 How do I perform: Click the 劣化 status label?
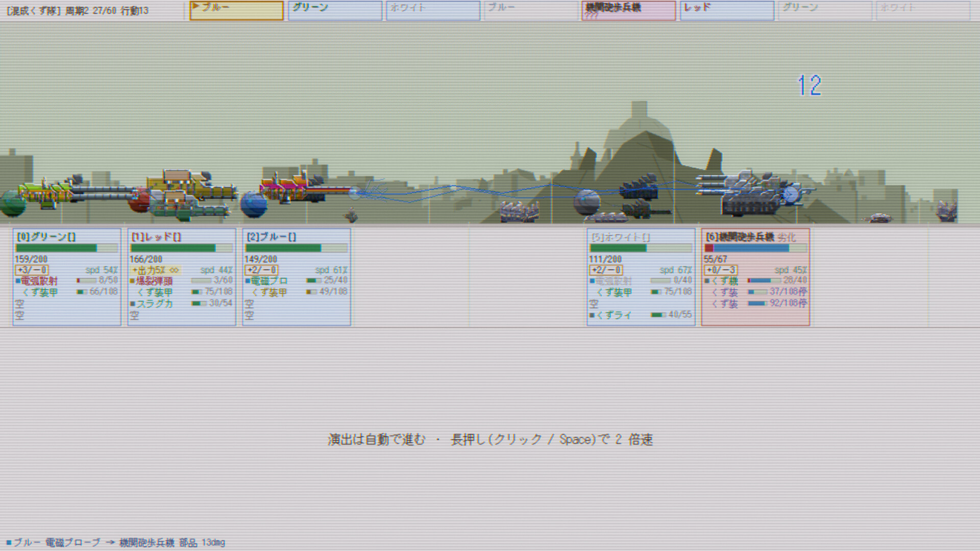[787, 237]
